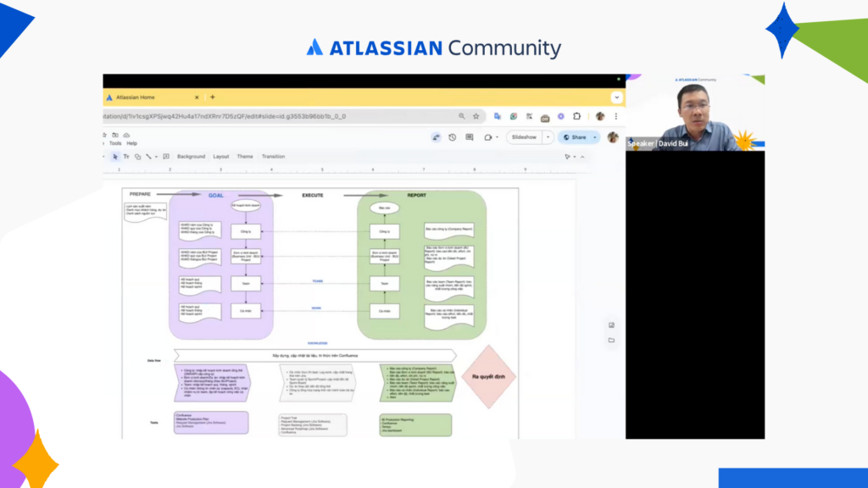868x488 pixels.
Task: Open the Google Translate extension
Action: 497,116
